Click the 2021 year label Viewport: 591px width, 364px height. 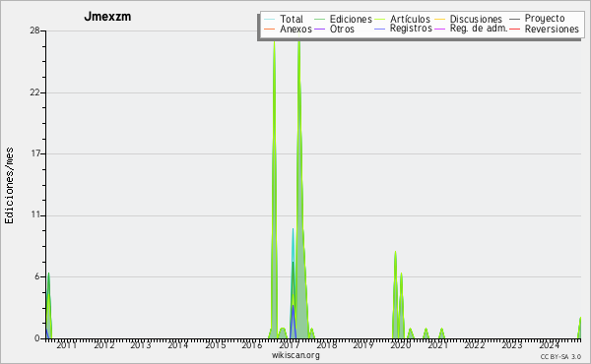(x=437, y=344)
